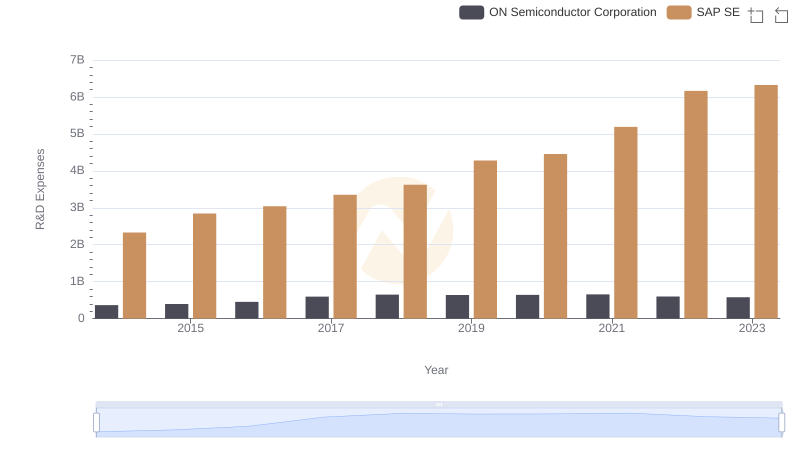The image size is (800, 461).
Task: Click the tan SAP SE legend swatch
Action: click(x=679, y=12)
